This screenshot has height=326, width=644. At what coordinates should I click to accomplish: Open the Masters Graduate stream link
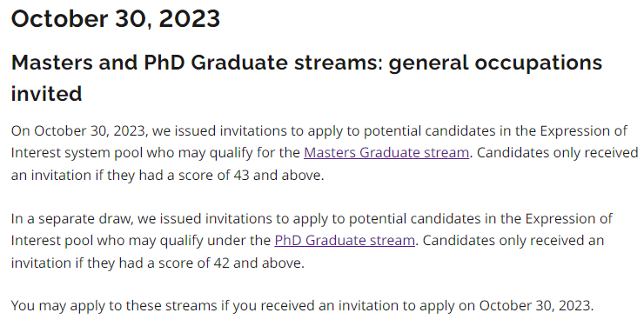point(386,152)
